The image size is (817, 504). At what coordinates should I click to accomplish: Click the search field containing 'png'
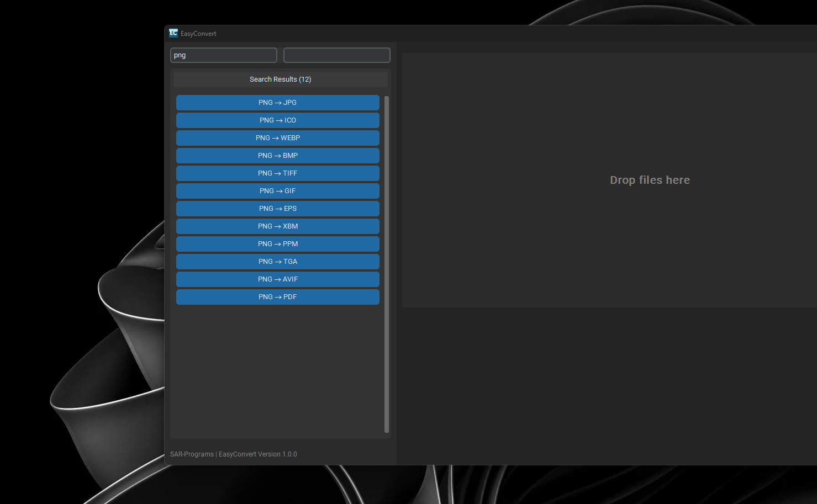(223, 55)
